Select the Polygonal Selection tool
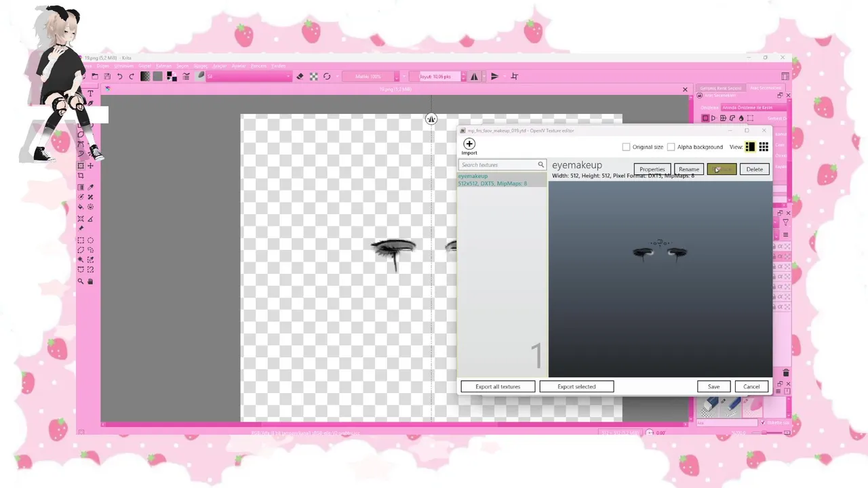This screenshot has height=488, width=868. pos(81,249)
